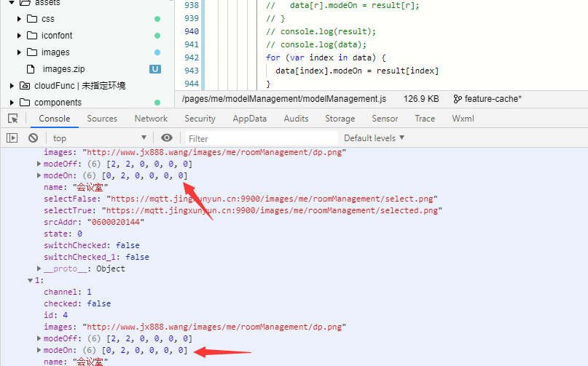Click line number 942 in the gutter
This screenshot has width=588, height=366.
pos(191,57)
